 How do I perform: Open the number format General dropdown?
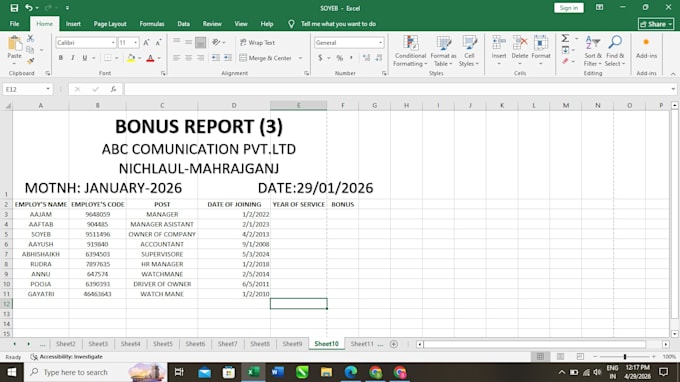380,42
